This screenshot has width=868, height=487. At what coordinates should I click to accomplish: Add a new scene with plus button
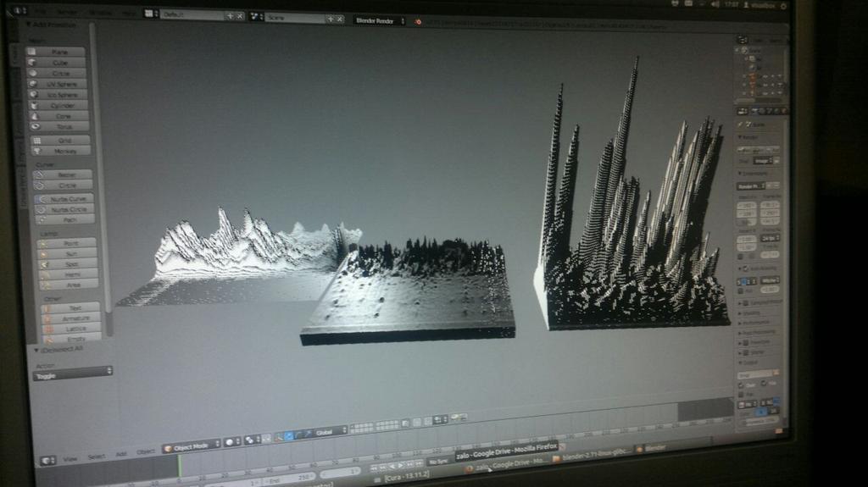(x=331, y=19)
